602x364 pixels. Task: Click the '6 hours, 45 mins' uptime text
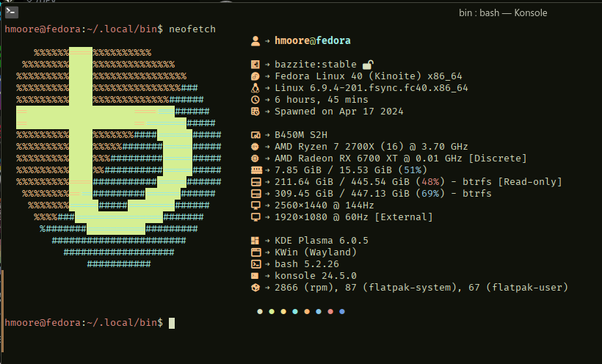click(322, 100)
